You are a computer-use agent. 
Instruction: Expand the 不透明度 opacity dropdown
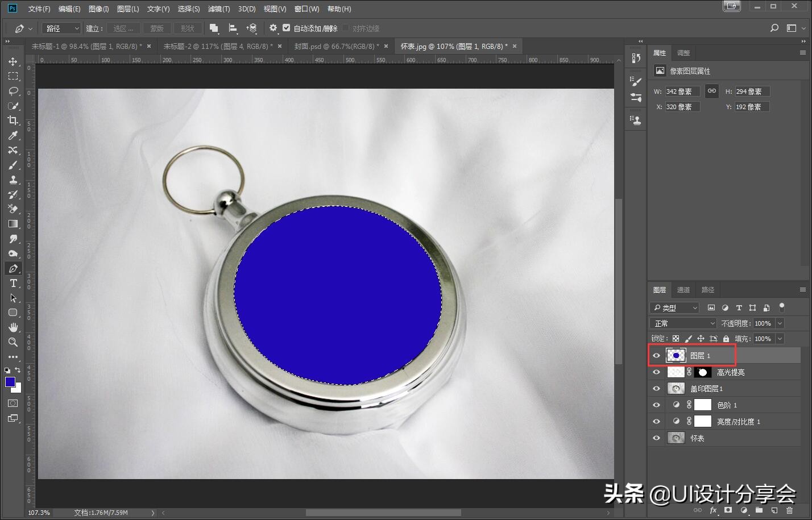click(x=778, y=323)
